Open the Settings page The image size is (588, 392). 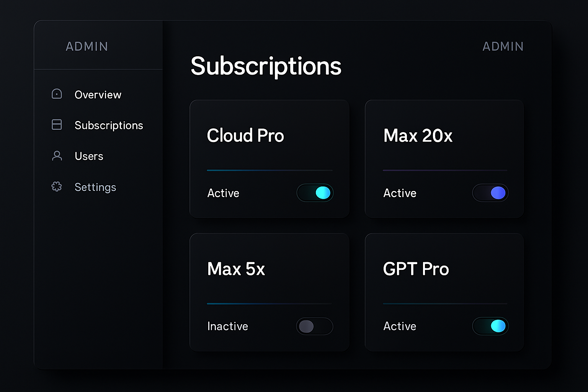(95, 187)
